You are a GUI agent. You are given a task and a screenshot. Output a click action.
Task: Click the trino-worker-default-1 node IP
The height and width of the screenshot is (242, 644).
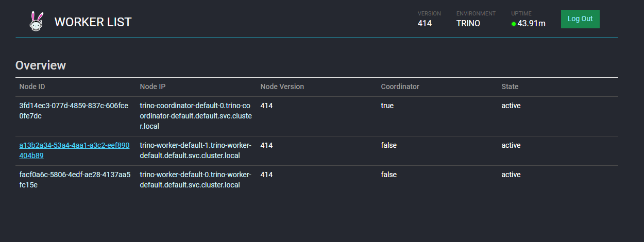pyautogui.click(x=195, y=150)
